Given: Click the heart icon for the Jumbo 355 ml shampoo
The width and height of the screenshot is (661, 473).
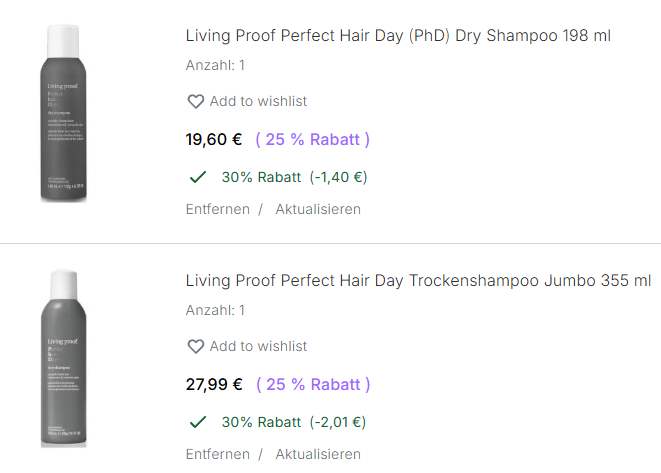Looking at the screenshot, I should point(196,346).
